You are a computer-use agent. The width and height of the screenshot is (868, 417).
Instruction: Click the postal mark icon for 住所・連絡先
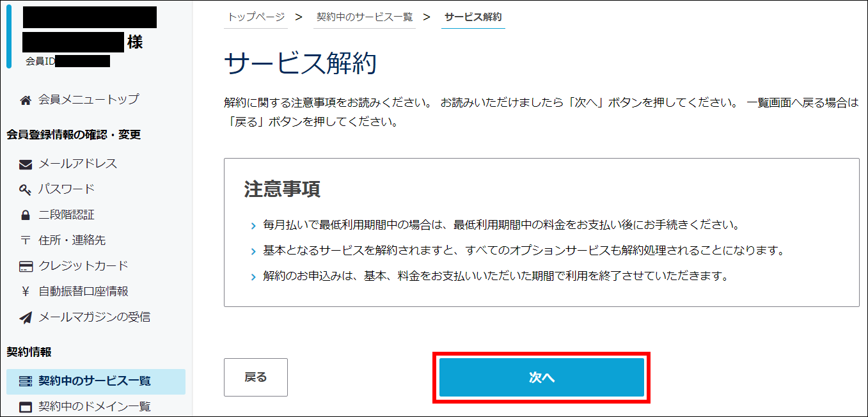click(26, 240)
